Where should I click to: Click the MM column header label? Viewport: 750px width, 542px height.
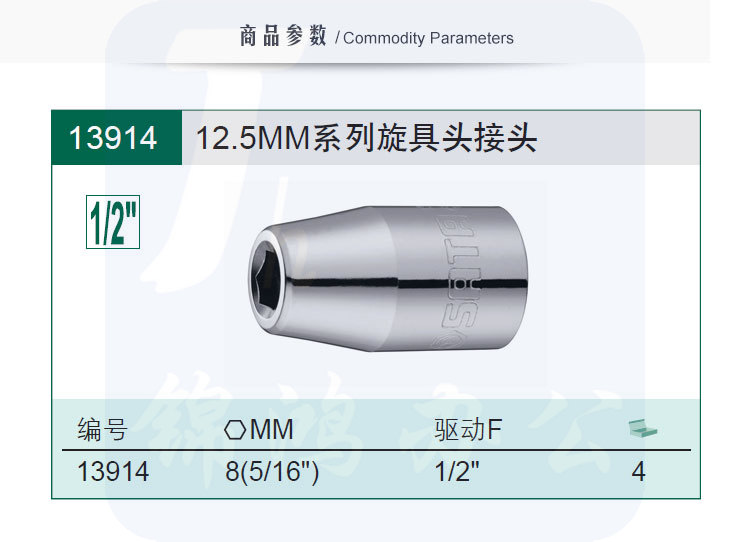(272, 430)
